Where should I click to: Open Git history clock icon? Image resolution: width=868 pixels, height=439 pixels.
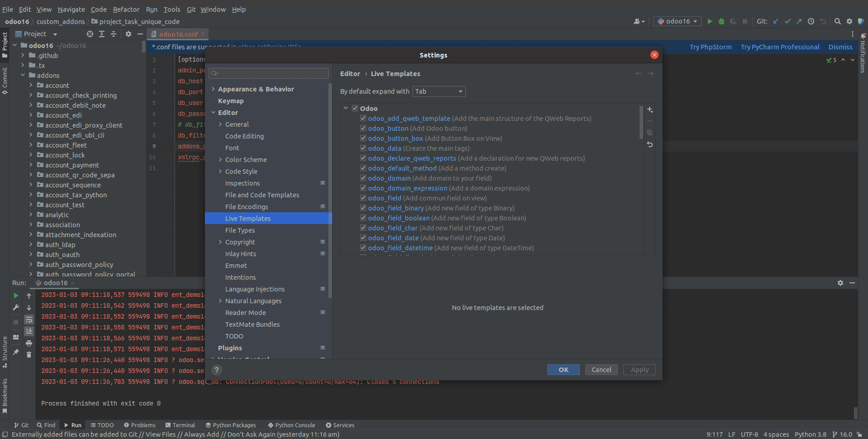[811, 21]
